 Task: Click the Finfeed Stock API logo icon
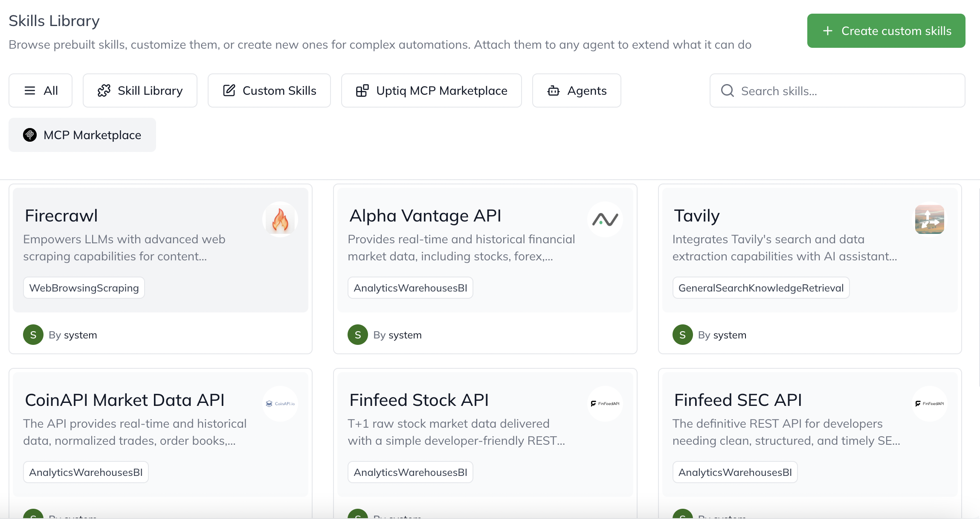[x=605, y=404]
